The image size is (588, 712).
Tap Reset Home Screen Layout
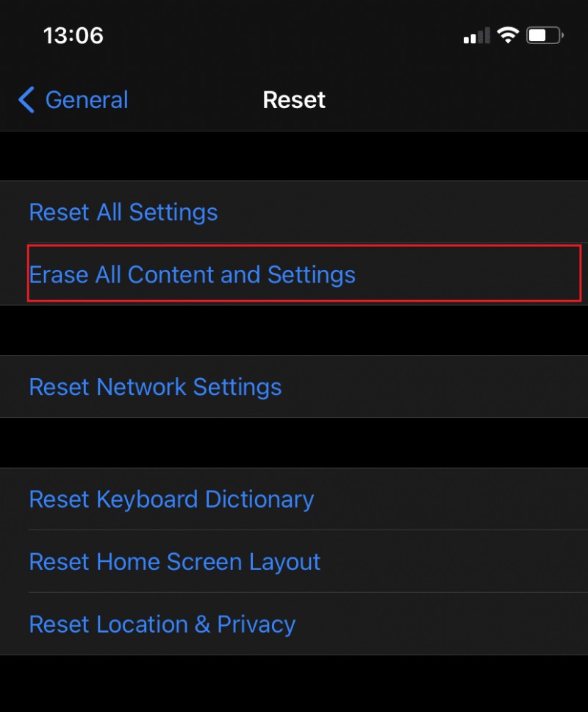tap(174, 561)
